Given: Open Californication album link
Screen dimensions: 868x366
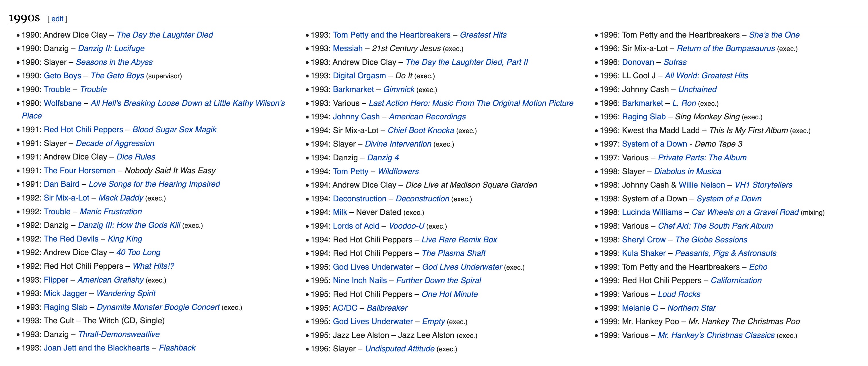Looking at the screenshot, I should [736, 281].
